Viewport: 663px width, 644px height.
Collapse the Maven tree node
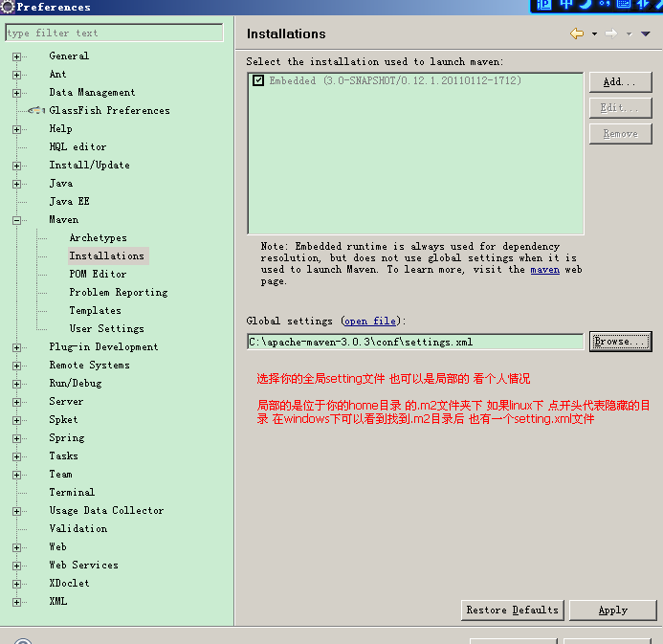16,220
